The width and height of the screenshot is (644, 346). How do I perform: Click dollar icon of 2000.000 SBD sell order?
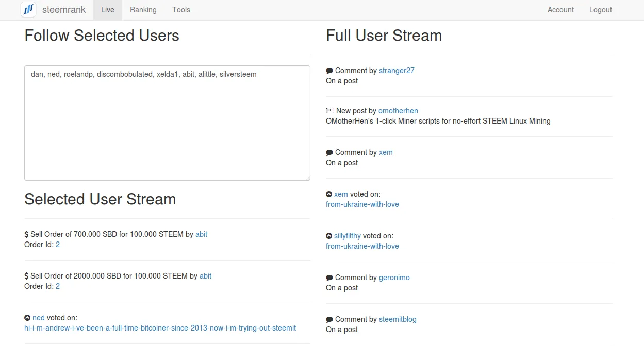click(26, 276)
